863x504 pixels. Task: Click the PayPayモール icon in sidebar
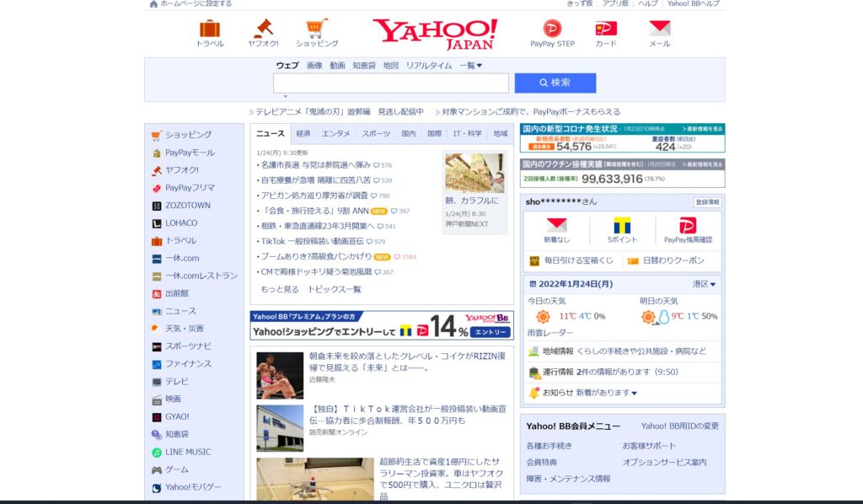pyautogui.click(x=156, y=153)
